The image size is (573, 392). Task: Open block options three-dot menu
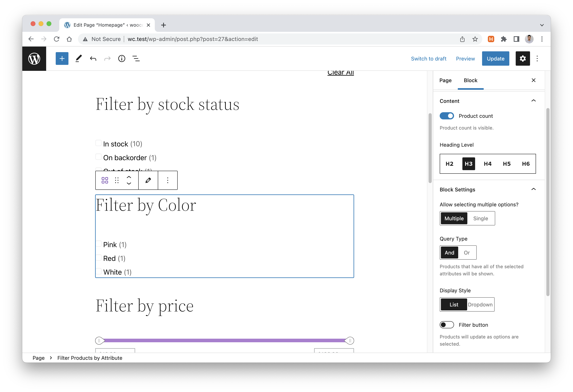pos(168,180)
